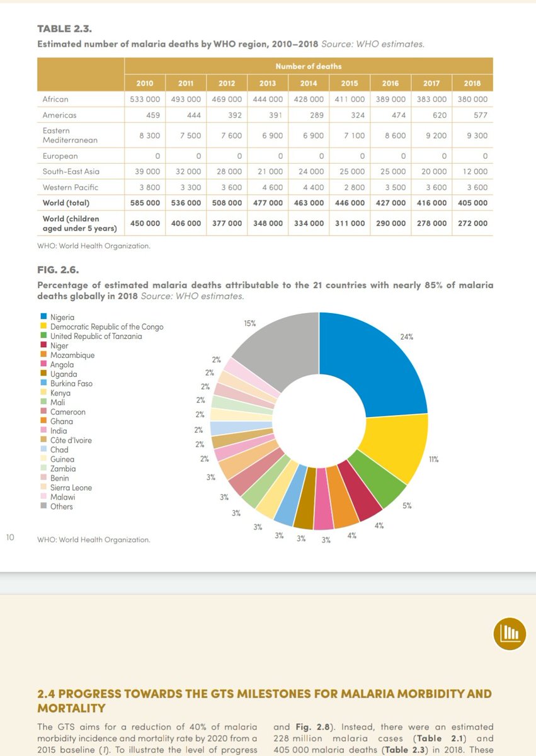Viewport: 536px width, 756px height.
Task: Click the 39 000 South-East Asia cell
Action: point(145,171)
